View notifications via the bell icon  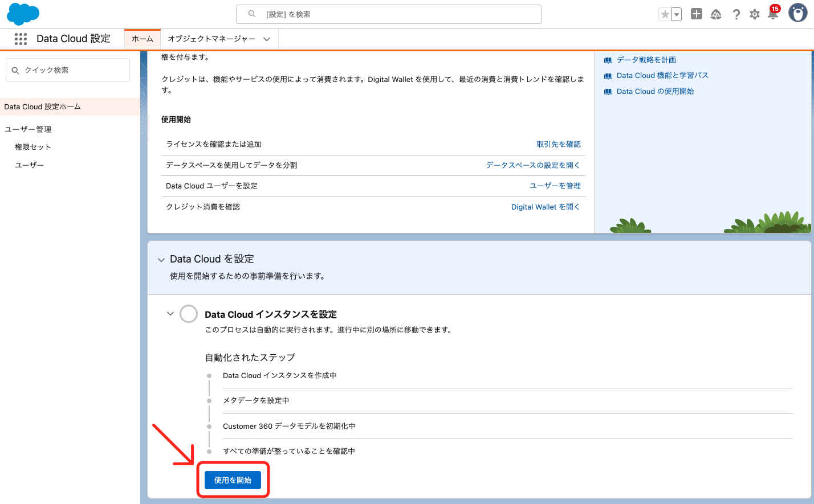(x=773, y=15)
